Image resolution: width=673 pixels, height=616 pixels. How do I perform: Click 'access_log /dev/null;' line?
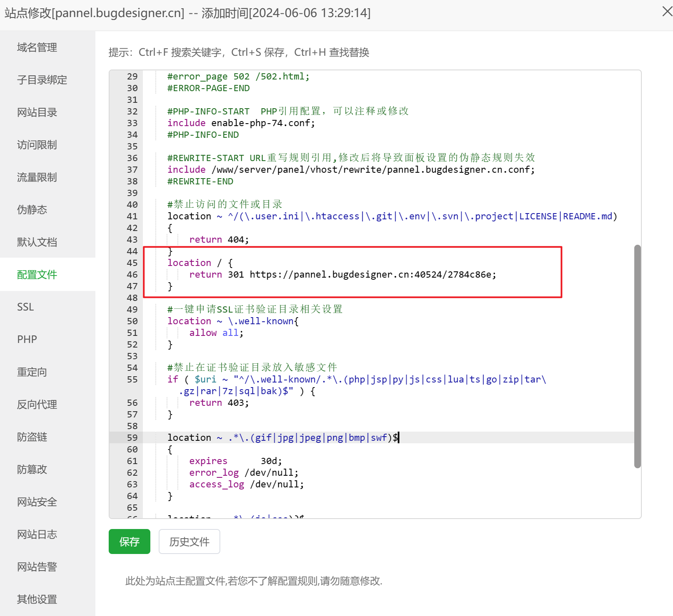pos(247,484)
